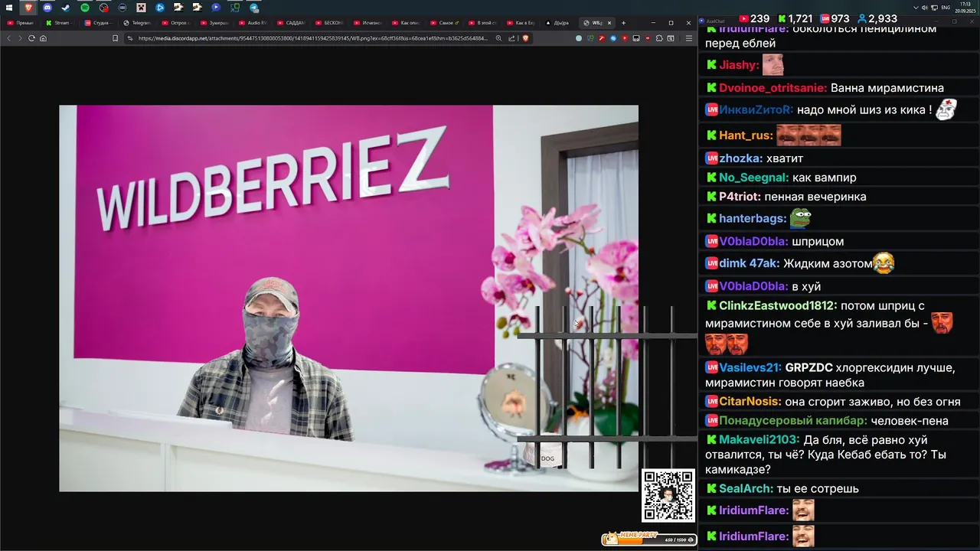
Task: Click the total viewers count 2,933
Action: (877, 18)
